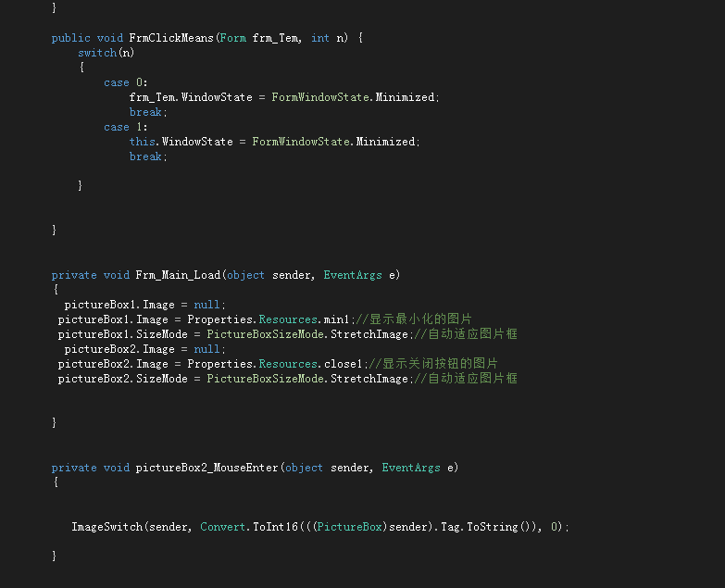Select the switch keyword
The height and width of the screenshot is (588, 725).
(97, 53)
